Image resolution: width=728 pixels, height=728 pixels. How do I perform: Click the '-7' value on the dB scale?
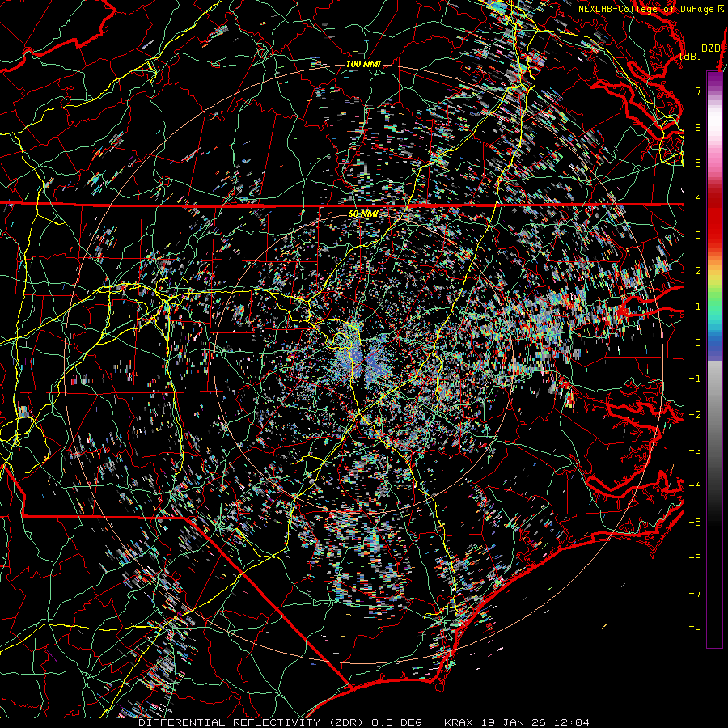click(x=695, y=594)
